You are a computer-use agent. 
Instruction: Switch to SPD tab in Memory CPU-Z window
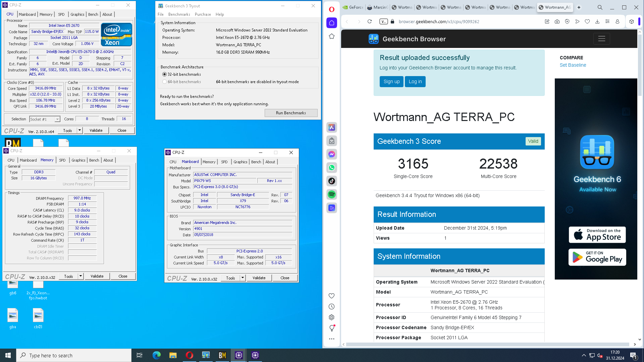coord(62,160)
